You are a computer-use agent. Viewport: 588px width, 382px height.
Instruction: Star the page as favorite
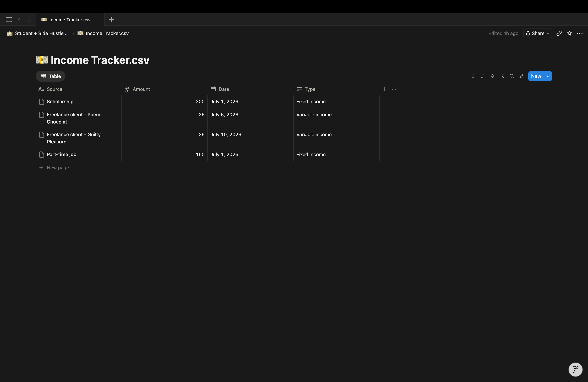pyautogui.click(x=569, y=33)
